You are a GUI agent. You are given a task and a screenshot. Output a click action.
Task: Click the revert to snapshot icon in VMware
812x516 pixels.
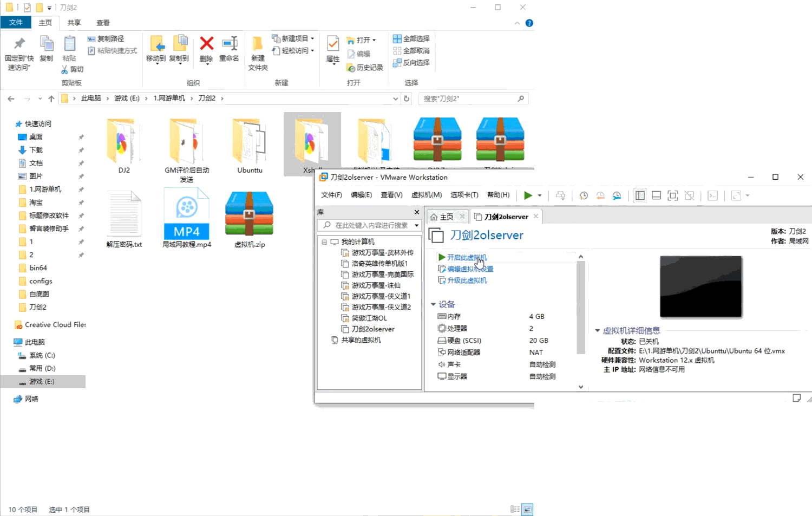tap(600, 195)
